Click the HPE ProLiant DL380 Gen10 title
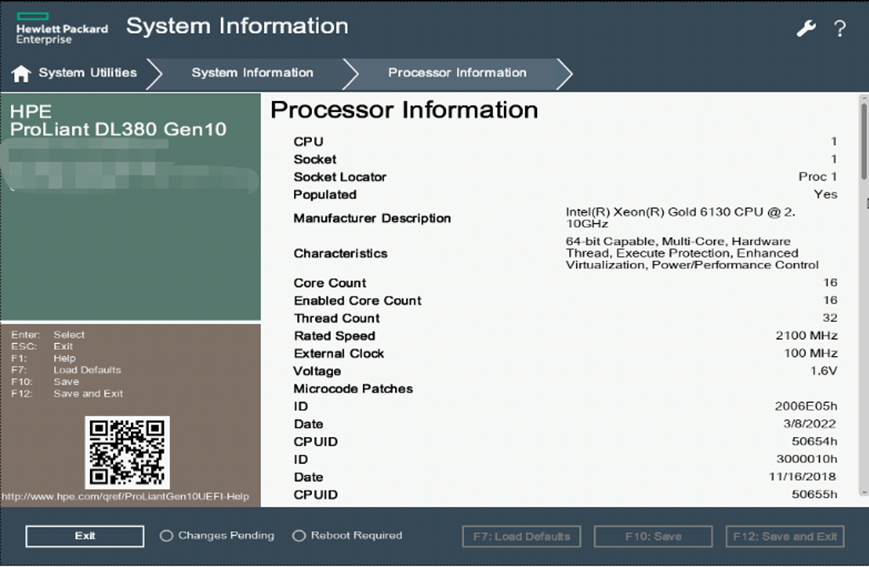 tap(118, 121)
